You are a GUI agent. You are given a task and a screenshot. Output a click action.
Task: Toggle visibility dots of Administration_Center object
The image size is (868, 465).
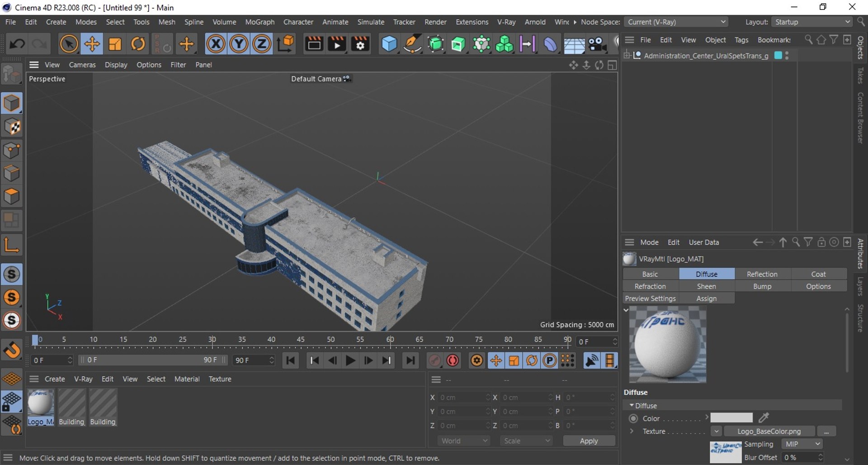coord(787,55)
